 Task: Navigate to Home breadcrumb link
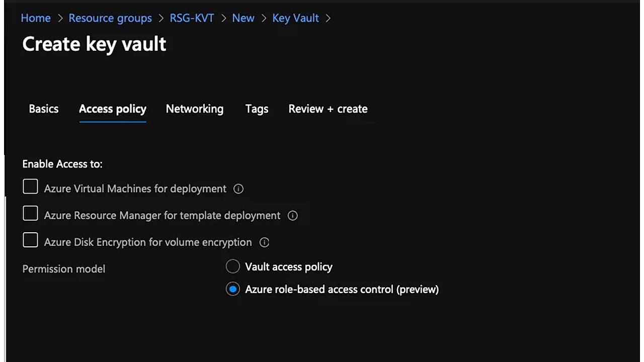pyautogui.click(x=36, y=18)
